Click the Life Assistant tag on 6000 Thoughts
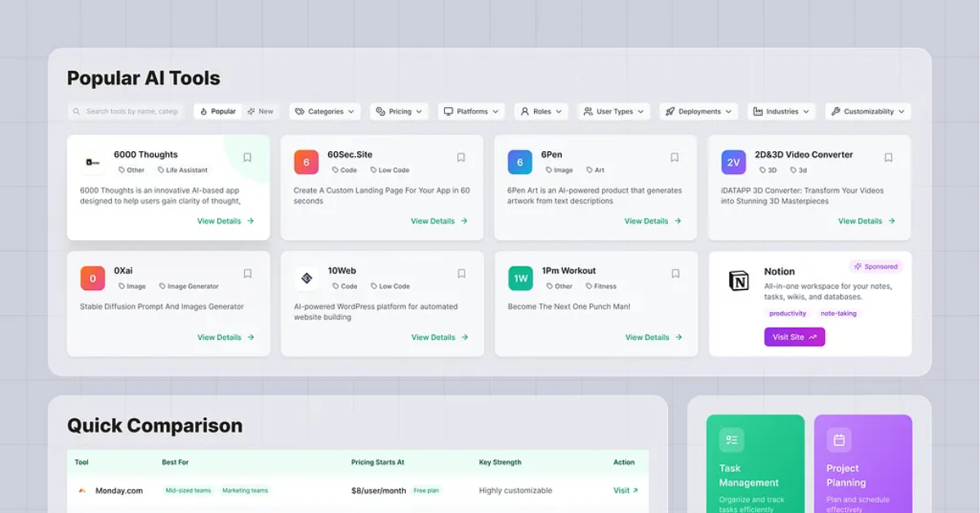This screenshot has height=513, width=980. pyautogui.click(x=181, y=170)
